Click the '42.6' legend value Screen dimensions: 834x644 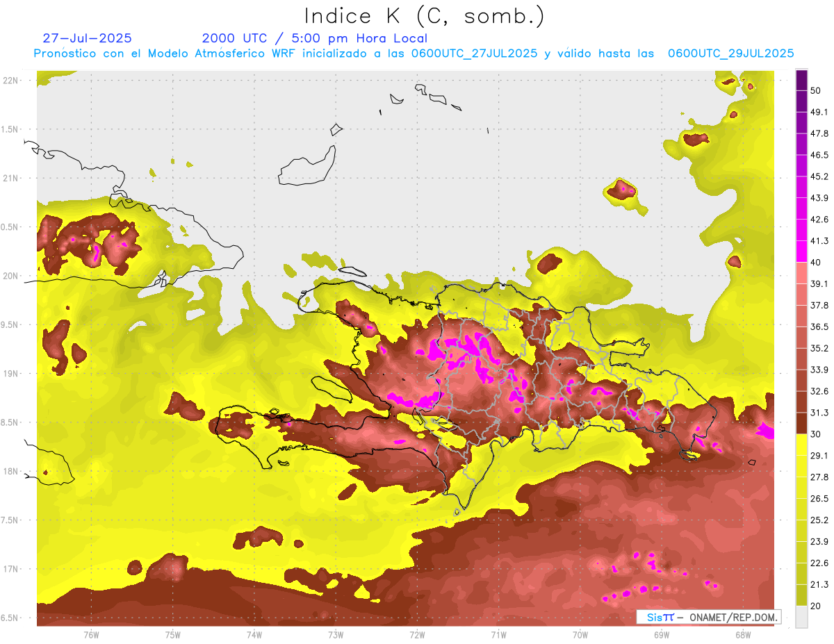[x=819, y=220]
